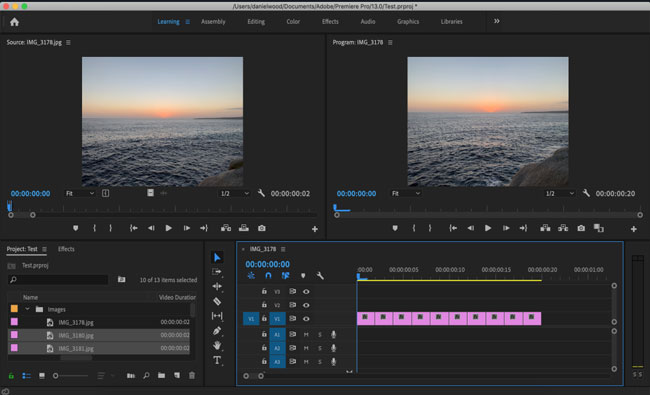
Task: Add marker in timeline header
Action: 303,276
